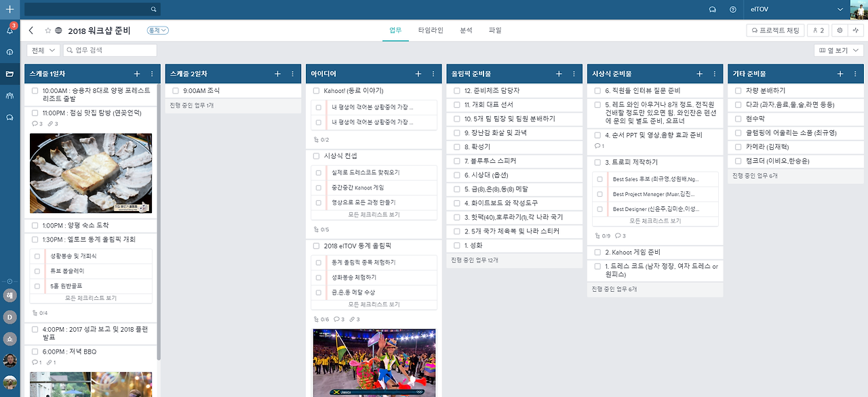Open the members icon in left sidebar
The image size is (868, 397).
tap(9, 96)
